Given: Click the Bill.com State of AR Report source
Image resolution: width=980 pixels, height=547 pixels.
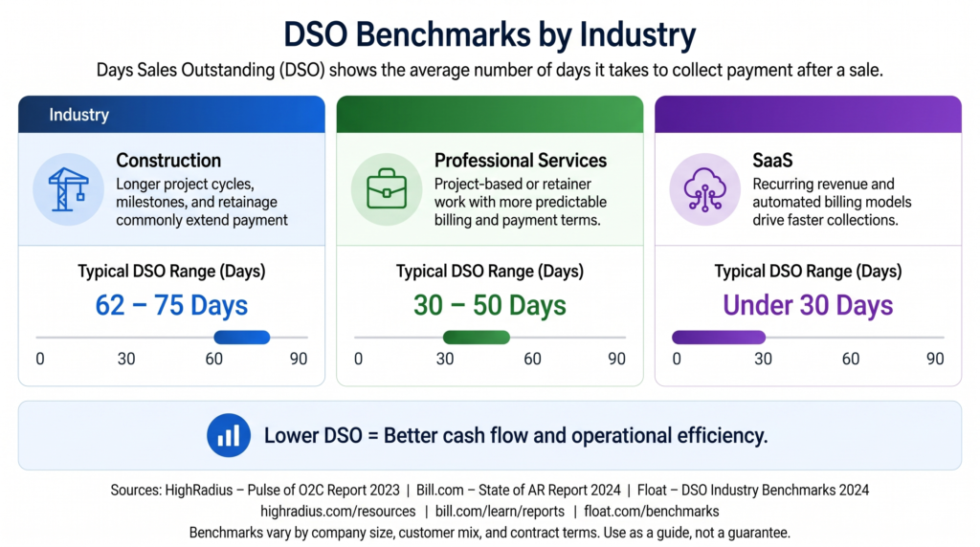Looking at the screenshot, I should tap(519, 491).
